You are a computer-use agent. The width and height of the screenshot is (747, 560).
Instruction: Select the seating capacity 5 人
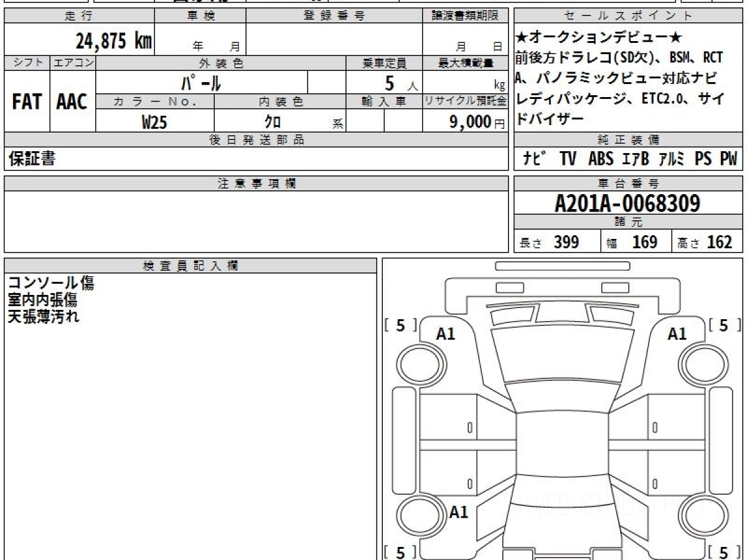[401, 83]
